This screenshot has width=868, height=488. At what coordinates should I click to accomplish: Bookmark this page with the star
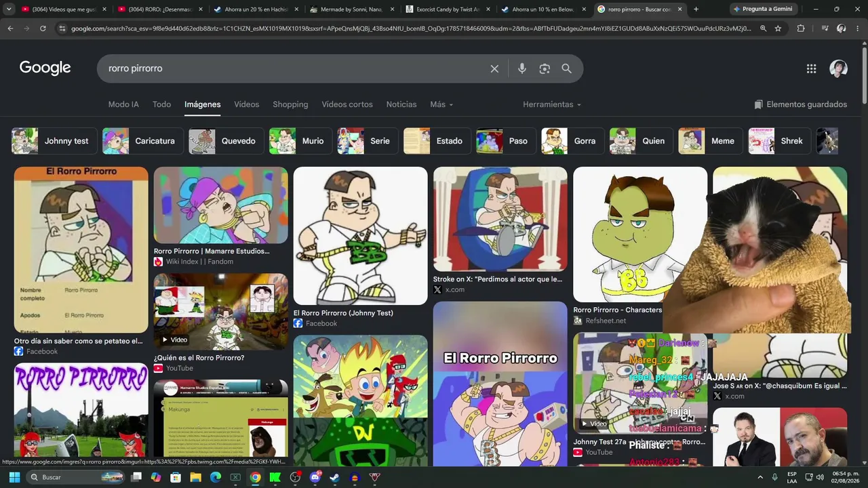pos(778,28)
